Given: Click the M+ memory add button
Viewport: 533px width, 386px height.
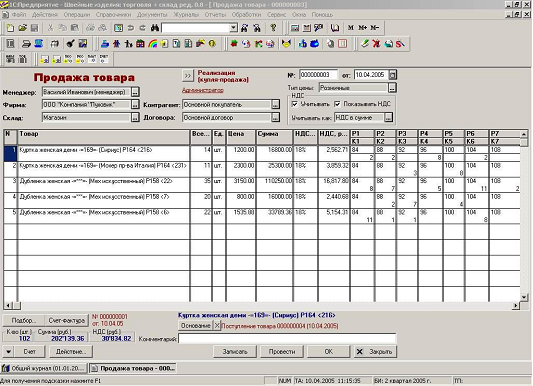Looking at the screenshot, I should pyautogui.click(x=363, y=28).
